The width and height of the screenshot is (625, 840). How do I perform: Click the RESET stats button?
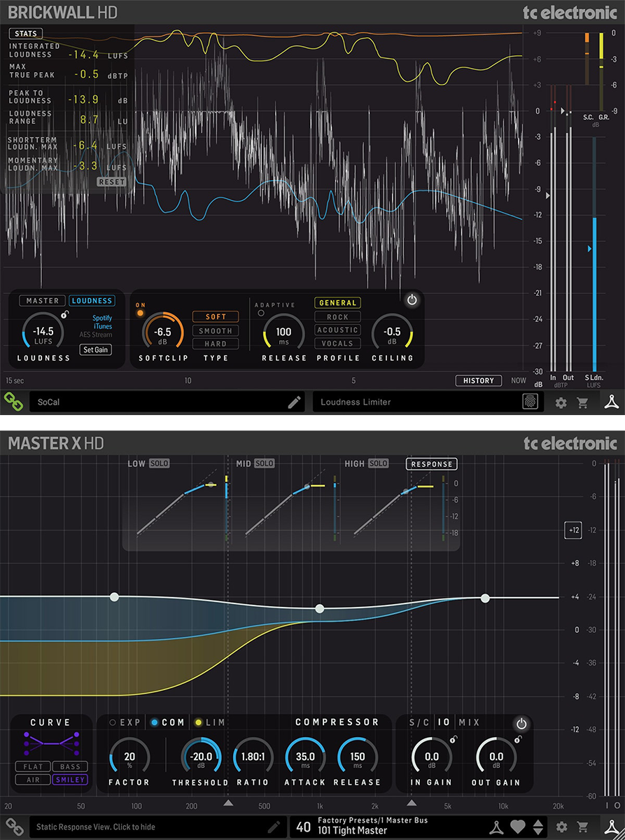[x=111, y=182]
